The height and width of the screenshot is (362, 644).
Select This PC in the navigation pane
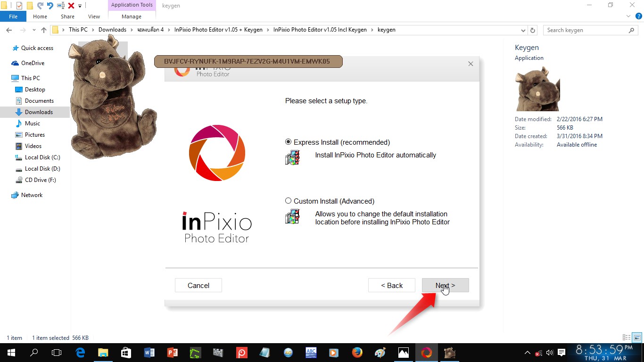point(30,78)
